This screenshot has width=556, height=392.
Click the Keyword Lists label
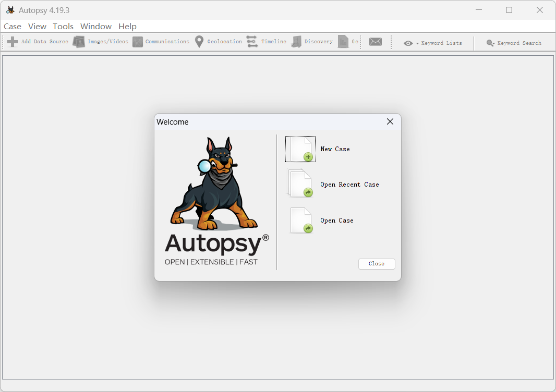[x=441, y=43]
